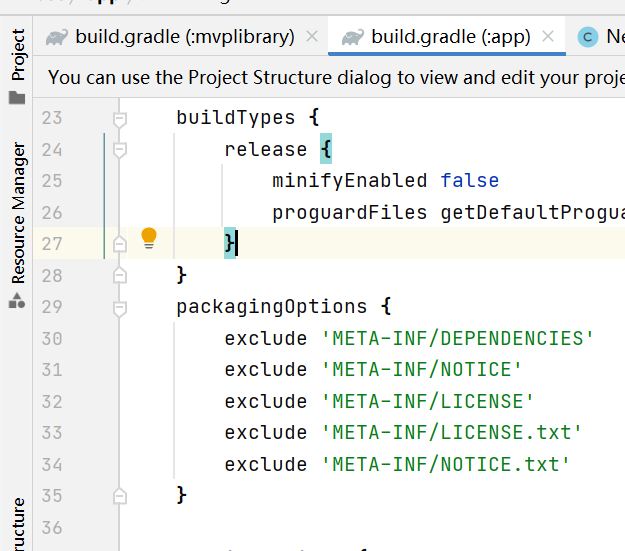625x551 pixels.
Task: Click line number 36 in the gutter
Action: 52,528
